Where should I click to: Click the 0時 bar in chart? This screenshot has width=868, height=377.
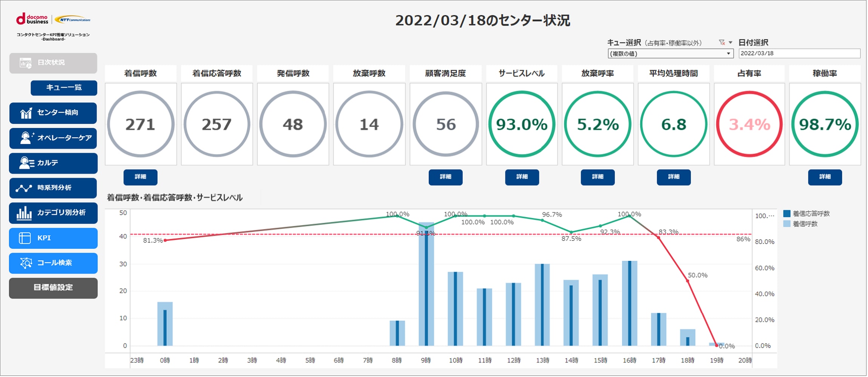(165, 324)
